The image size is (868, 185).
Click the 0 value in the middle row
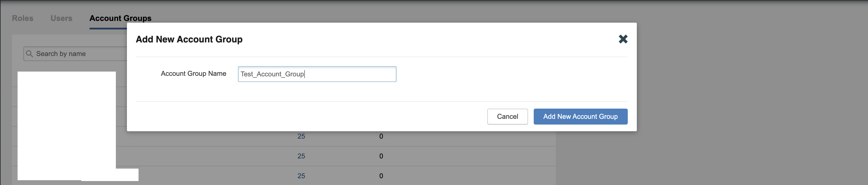381,156
